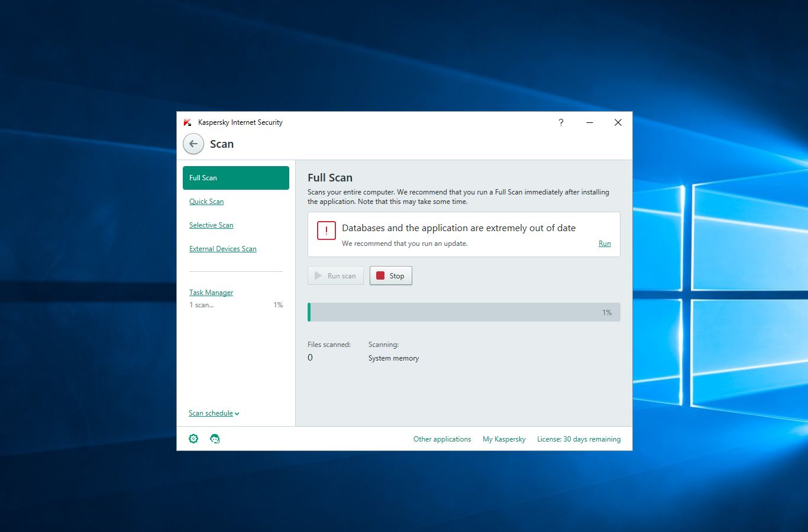Switch to Quick Scan
Image resolution: width=808 pixels, height=532 pixels.
(206, 202)
